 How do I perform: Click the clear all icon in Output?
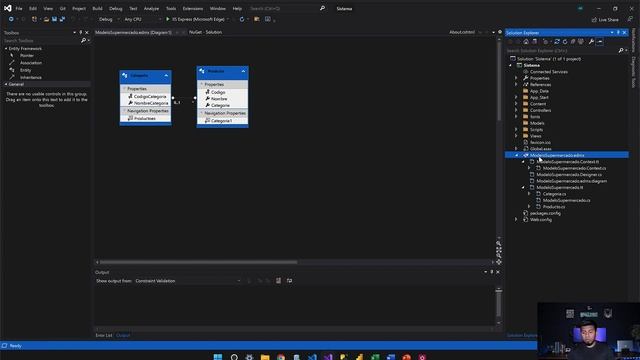(x=278, y=281)
